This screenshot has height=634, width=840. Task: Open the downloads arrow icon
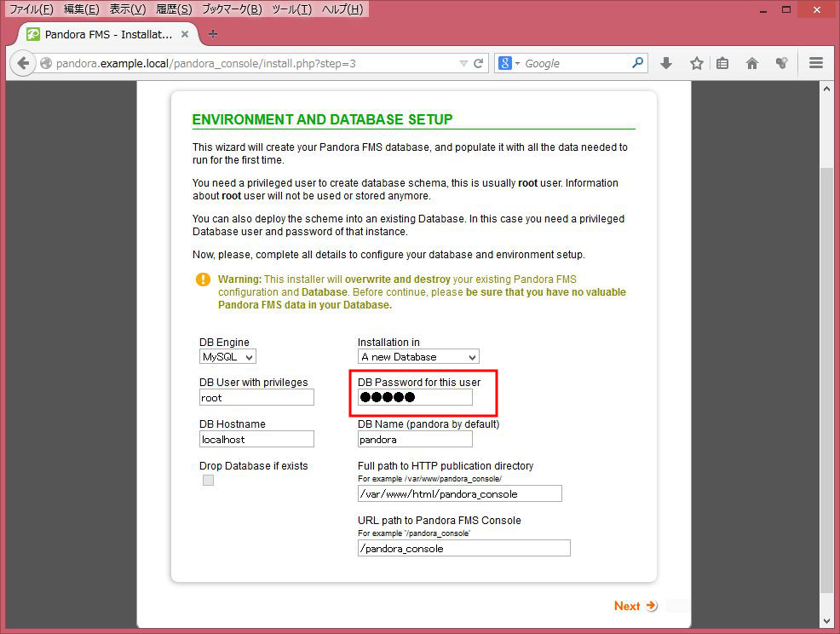(x=666, y=63)
